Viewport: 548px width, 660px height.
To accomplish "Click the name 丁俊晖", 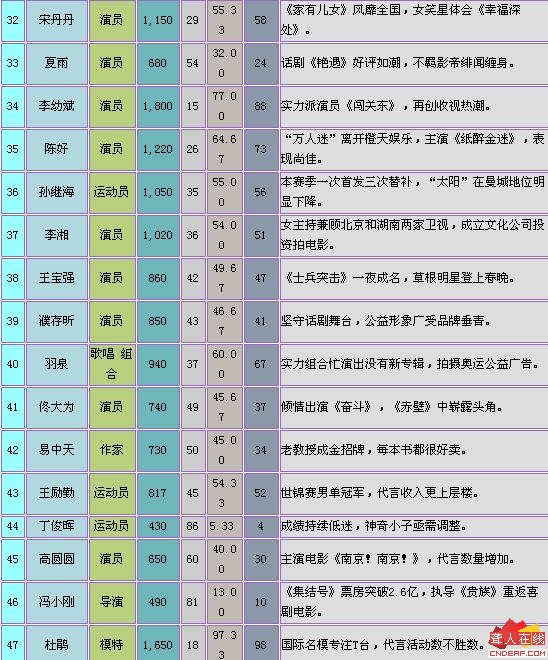I will pos(56,526).
